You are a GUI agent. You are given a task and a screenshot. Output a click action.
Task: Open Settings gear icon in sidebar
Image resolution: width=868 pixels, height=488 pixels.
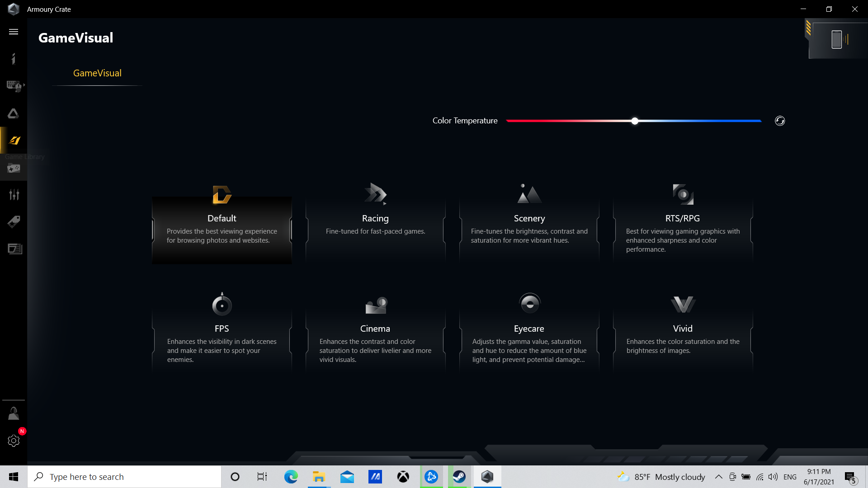click(x=14, y=441)
